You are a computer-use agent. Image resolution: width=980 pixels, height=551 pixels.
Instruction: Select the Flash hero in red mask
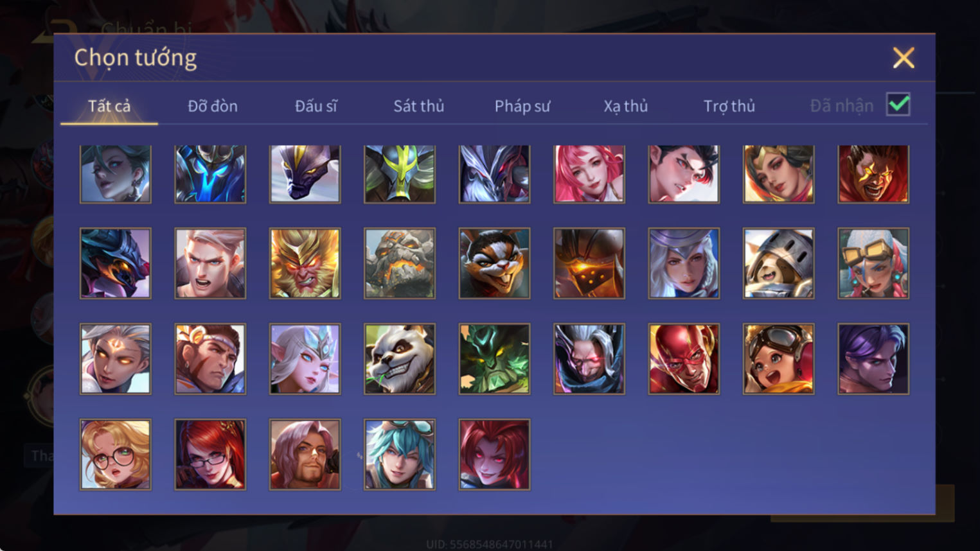coord(684,359)
